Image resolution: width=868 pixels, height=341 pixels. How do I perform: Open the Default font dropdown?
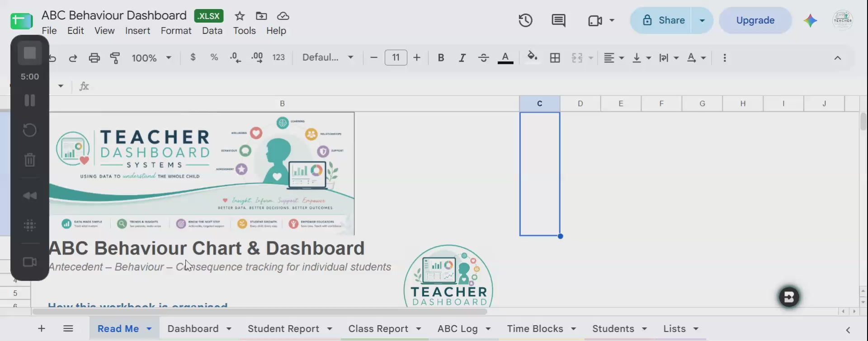[328, 57]
